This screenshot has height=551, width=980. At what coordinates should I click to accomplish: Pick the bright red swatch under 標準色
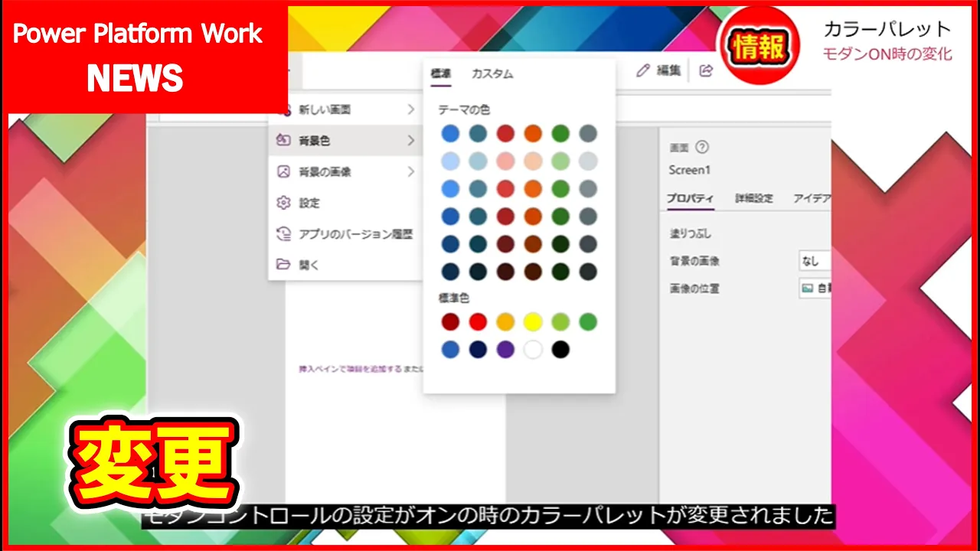coord(478,322)
